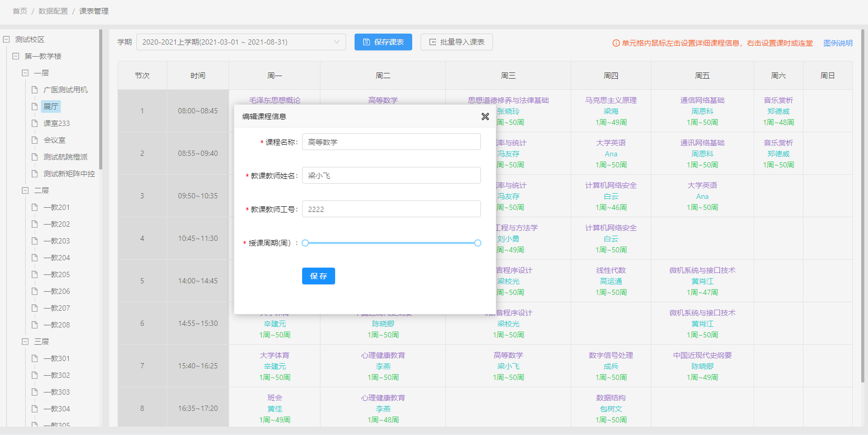Collapse the 测试校区 tree node
Screen dimensions: 868x435
point(6,39)
